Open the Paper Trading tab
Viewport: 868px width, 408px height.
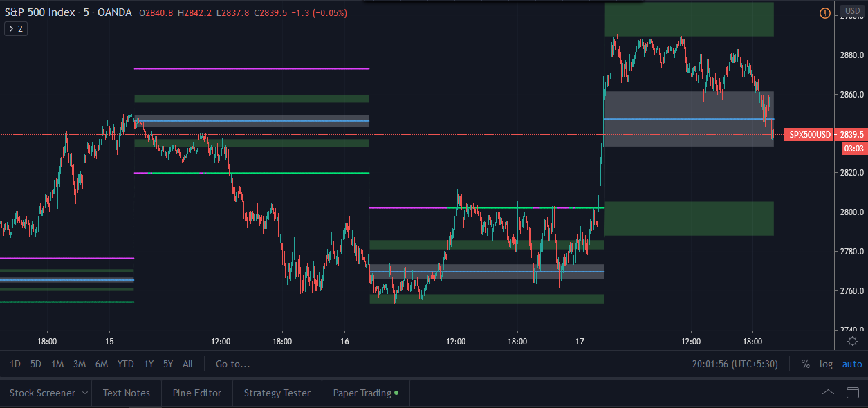coord(366,393)
